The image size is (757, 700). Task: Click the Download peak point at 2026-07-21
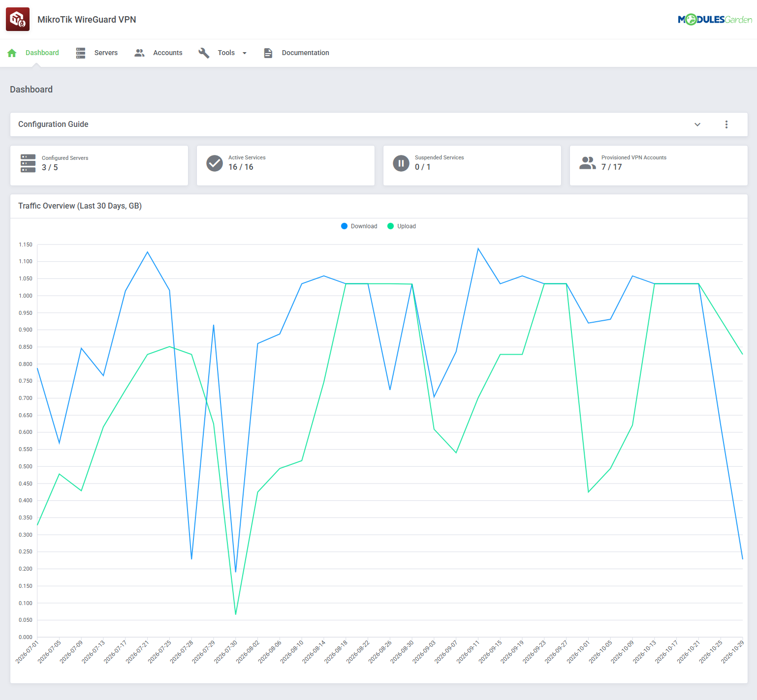148,252
